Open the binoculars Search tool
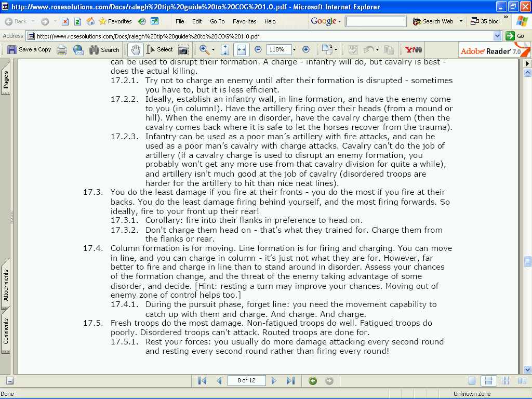This screenshot has width=532, height=399. [104, 50]
